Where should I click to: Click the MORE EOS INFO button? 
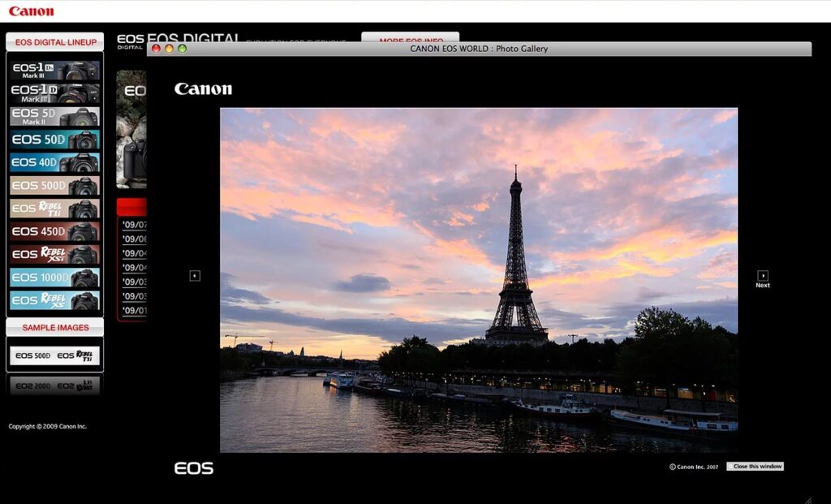(411, 38)
